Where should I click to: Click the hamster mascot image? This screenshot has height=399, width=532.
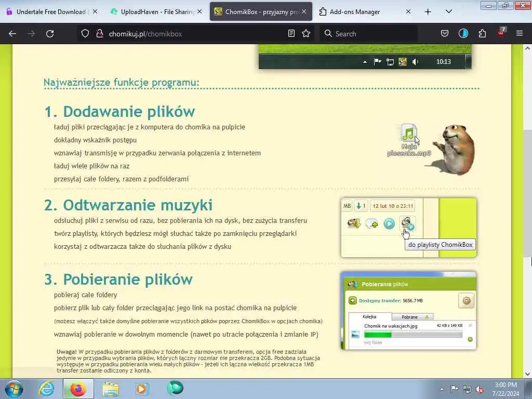coord(453,149)
